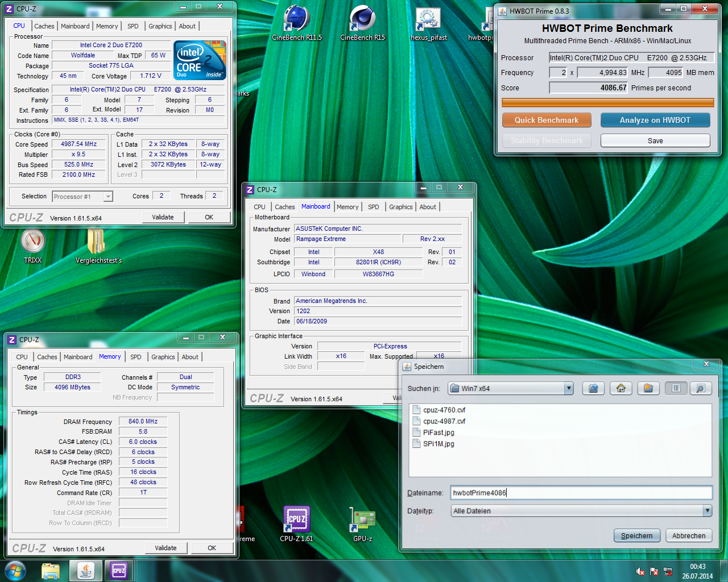The width and height of the screenshot is (728, 582).
Task: Switch to Caches tab in the top-left CPU-Z window
Action: [44, 26]
